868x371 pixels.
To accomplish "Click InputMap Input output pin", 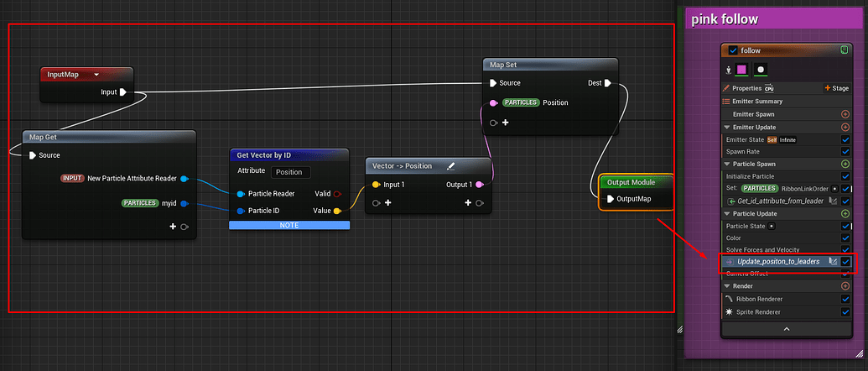I will tap(123, 92).
